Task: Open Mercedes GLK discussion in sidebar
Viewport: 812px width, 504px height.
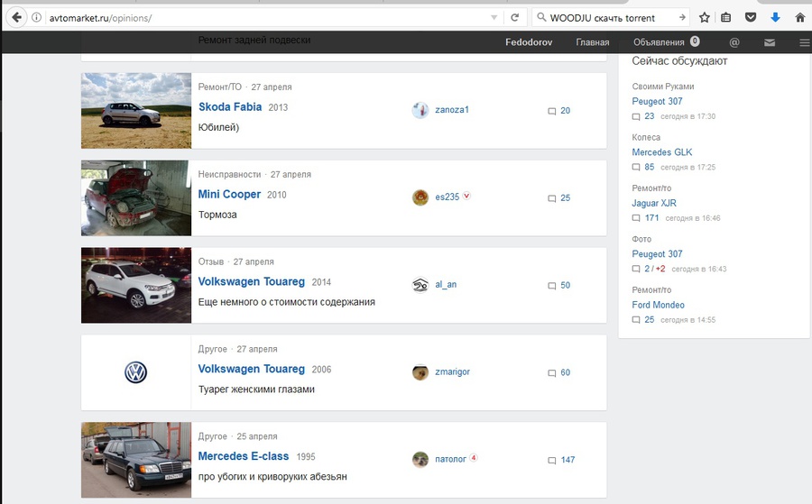Action: click(662, 152)
